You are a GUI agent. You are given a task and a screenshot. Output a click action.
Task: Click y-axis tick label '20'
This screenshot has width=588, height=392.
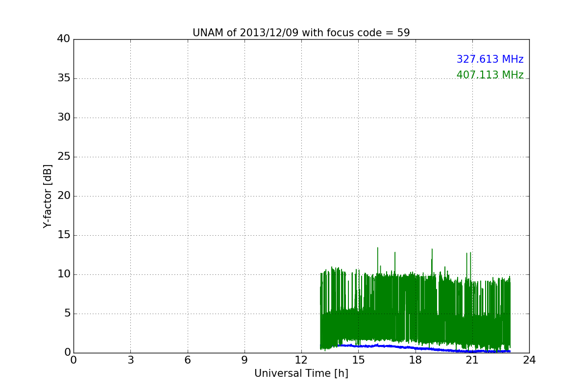(x=64, y=196)
